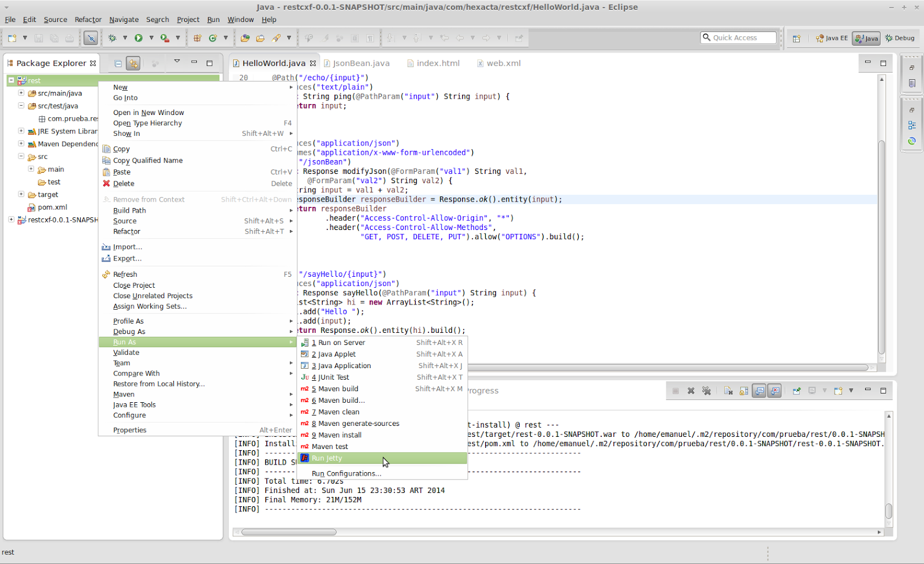
Task: Expand the restcxf-0.0.1-SNAPSHOT project node
Action: tap(11, 219)
